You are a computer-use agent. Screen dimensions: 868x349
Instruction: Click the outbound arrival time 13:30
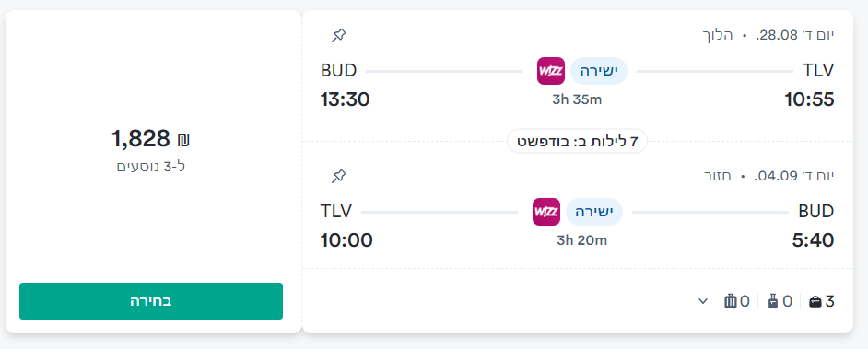point(346,100)
